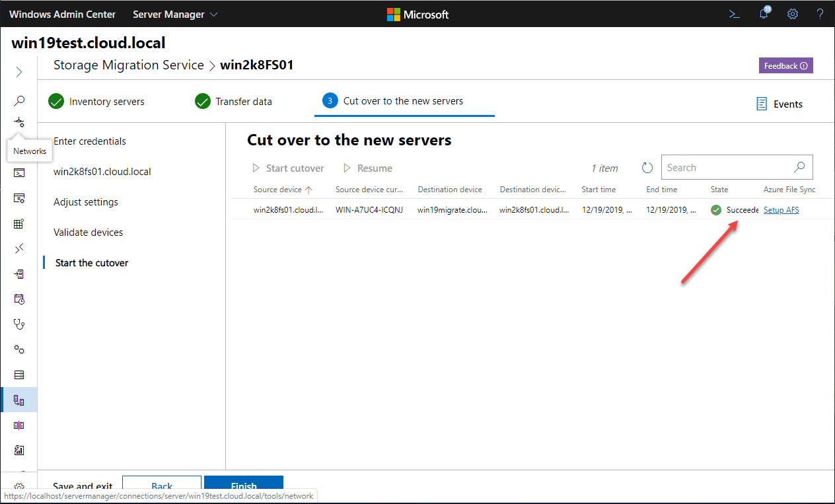835x504 pixels.
Task: Open the Adjust settings page
Action: pos(86,202)
